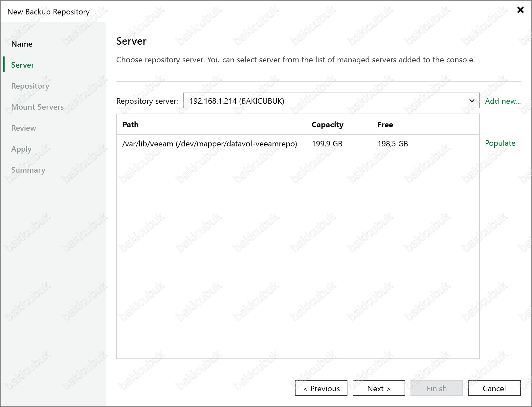The height and width of the screenshot is (407, 532).
Task: Click the greyed-out Finish button
Action: [x=436, y=388]
